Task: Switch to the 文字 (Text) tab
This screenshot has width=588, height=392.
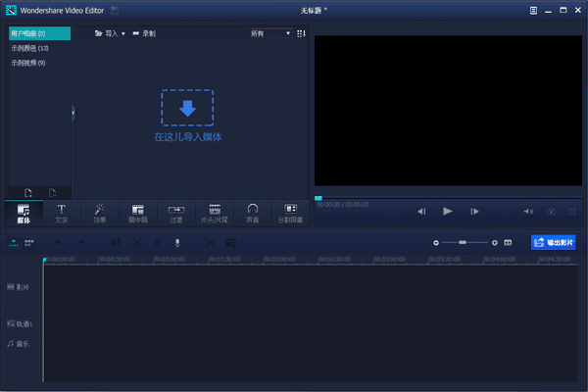Action: point(62,214)
